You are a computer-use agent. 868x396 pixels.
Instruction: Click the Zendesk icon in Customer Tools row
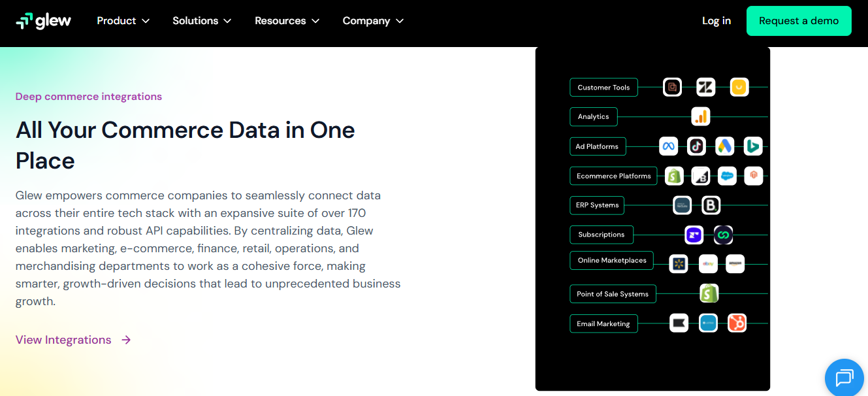point(705,87)
